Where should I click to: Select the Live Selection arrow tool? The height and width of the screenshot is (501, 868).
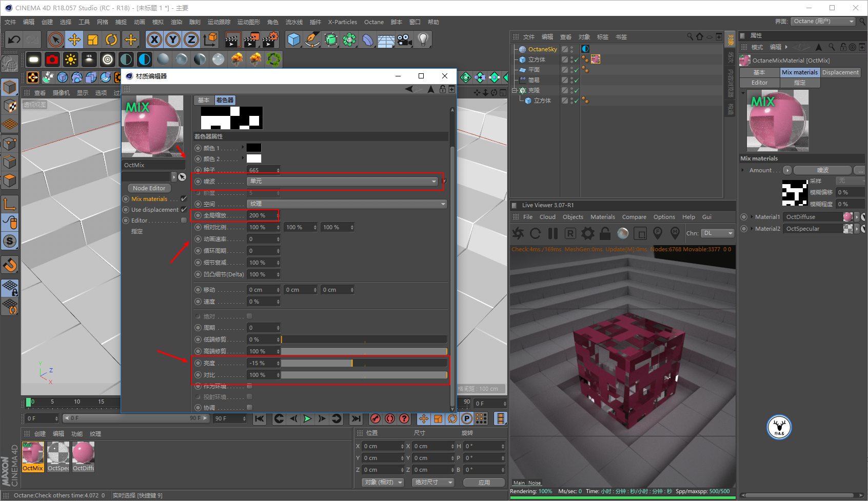pyautogui.click(x=55, y=39)
